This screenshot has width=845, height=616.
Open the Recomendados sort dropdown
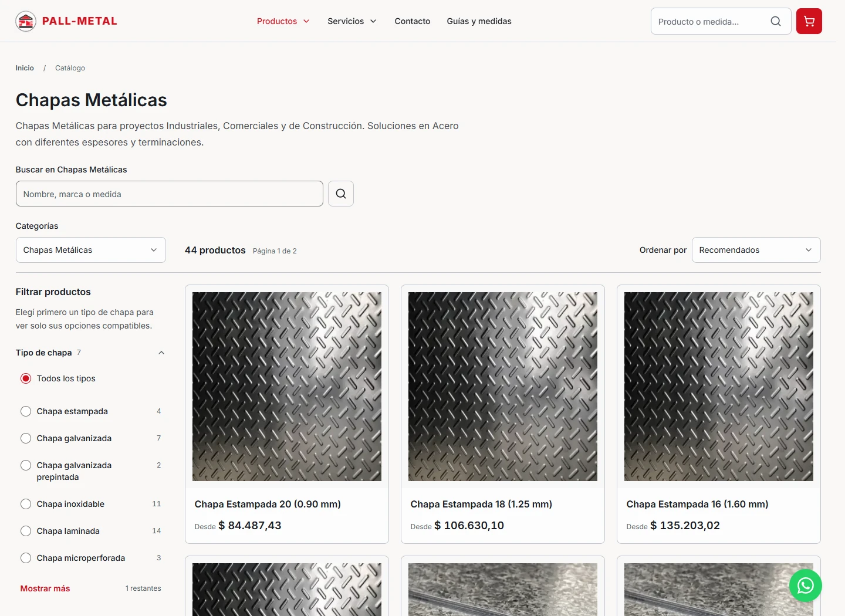click(756, 250)
